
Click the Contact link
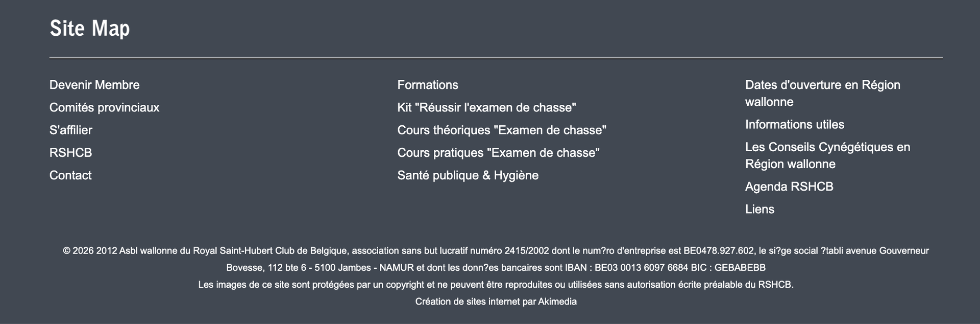[x=70, y=175]
